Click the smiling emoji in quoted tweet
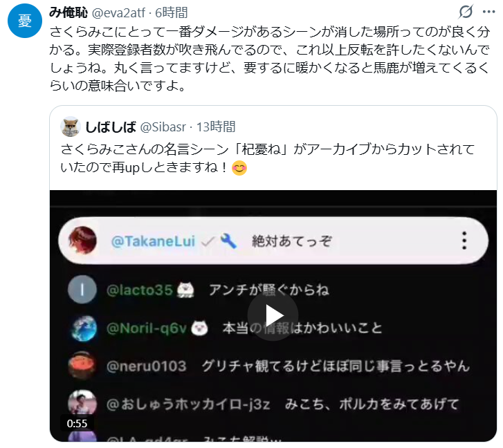The image size is (503, 448). point(239,167)
